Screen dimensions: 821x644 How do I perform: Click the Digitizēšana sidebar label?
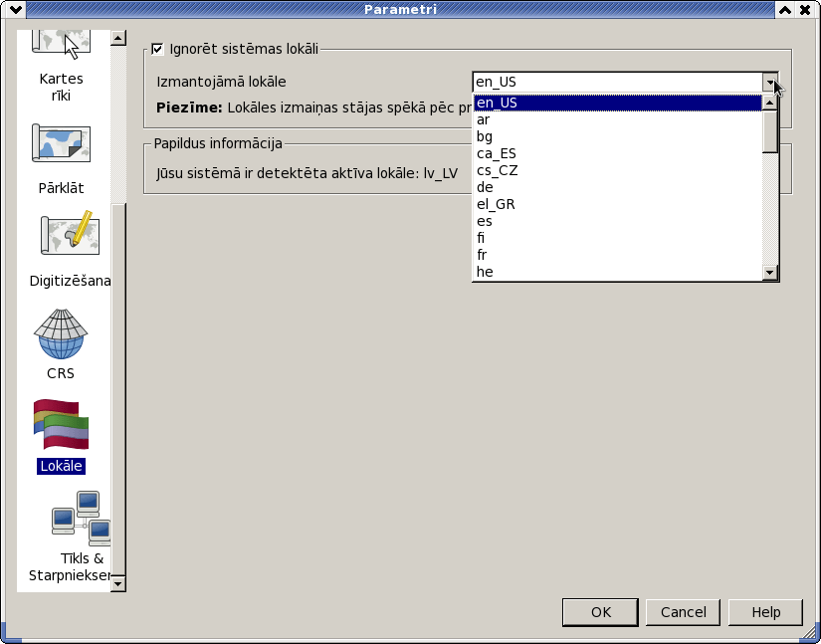(x=70, y=281)
